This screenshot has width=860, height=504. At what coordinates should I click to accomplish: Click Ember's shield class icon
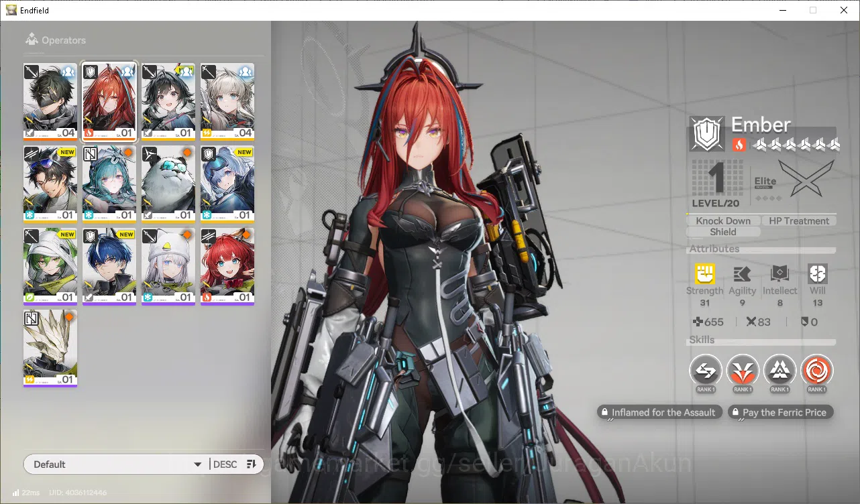click(x=706, y=135)
